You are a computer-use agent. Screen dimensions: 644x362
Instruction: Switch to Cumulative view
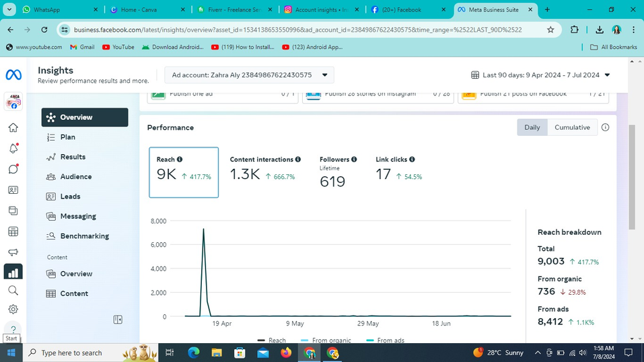572,127
